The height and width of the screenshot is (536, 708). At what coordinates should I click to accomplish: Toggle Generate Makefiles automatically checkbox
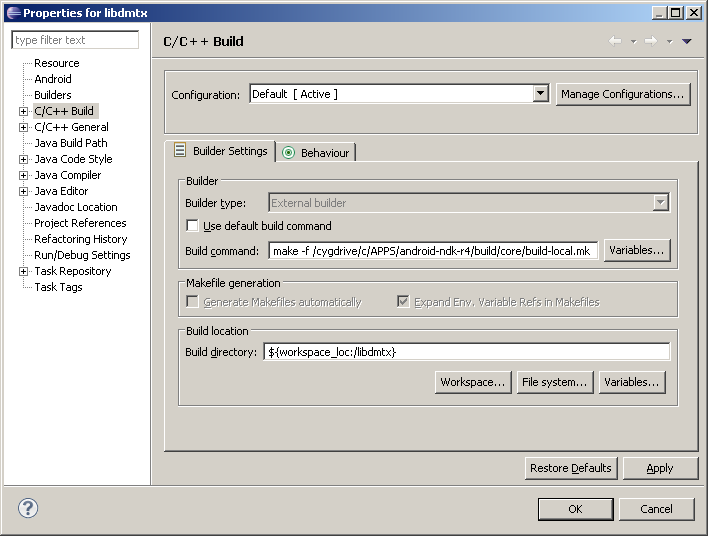(192, 301)
